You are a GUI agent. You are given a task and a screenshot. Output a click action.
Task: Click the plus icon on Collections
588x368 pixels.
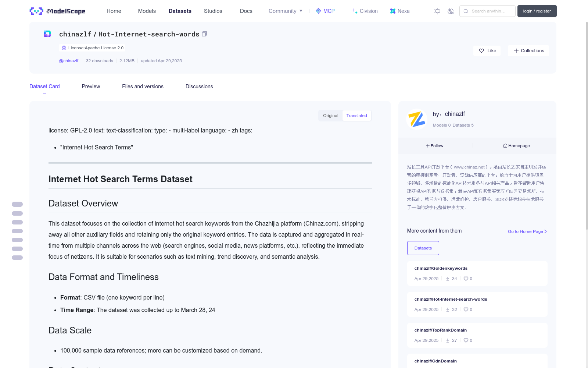[516, 51]
